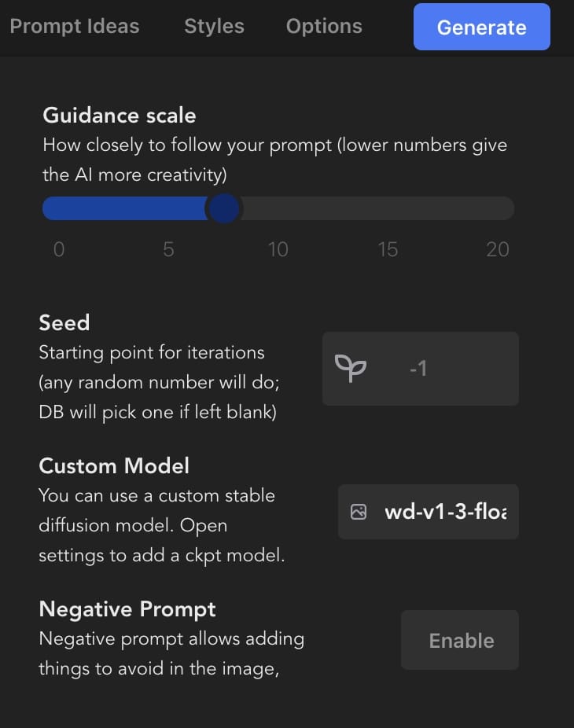Click the Negative Prompt heading
574x728 pixels.
pos(127,609)
